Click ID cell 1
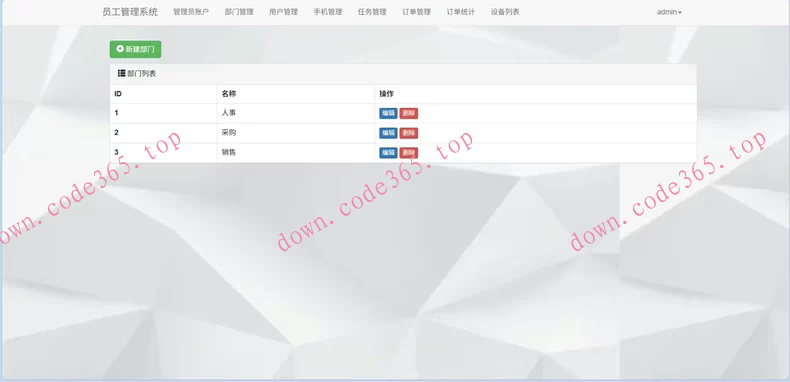 point(163,113)
